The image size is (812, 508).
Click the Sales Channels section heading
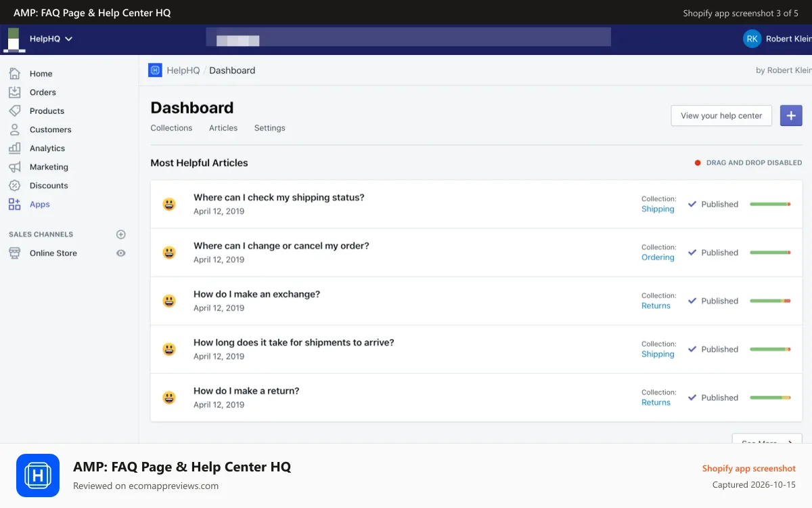[41, 234]
